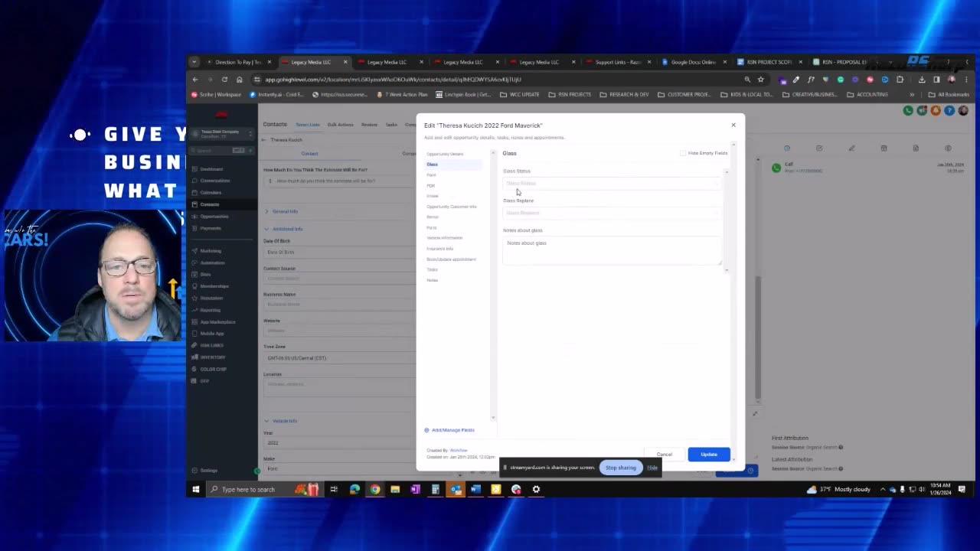Screen dimensions: 980x551
Task: Open the Notes section in dialog
Action: click(x=433, y=280)
